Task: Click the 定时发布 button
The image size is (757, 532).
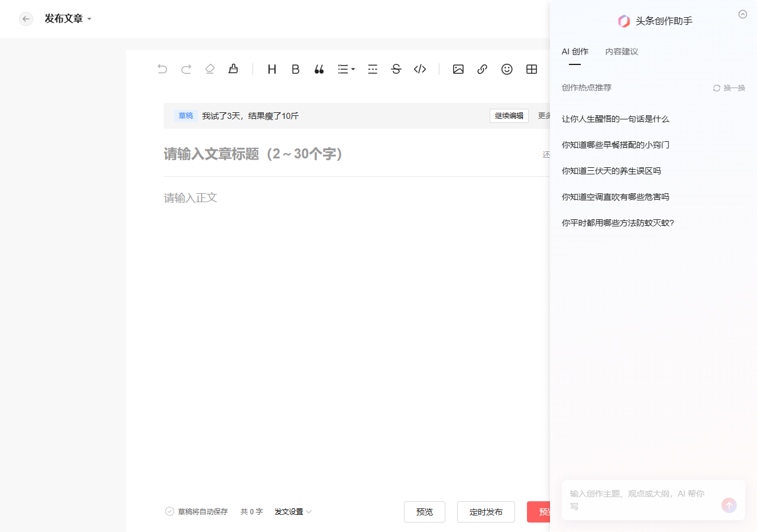Action: (x=486, y=512)
